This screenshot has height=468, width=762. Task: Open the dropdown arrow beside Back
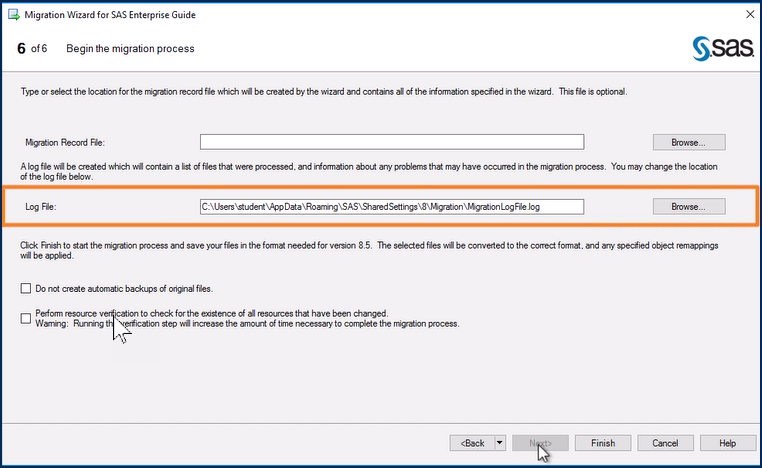tap(499, 443)
